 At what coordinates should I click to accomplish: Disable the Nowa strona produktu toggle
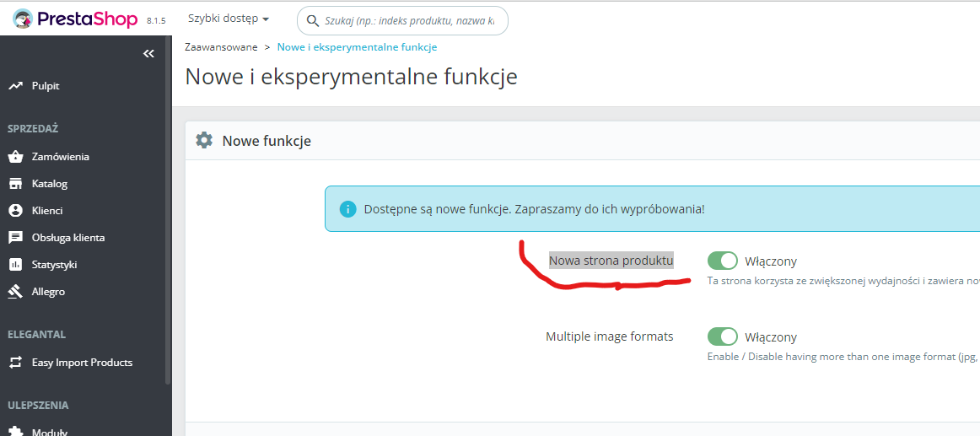coord(723,261)
